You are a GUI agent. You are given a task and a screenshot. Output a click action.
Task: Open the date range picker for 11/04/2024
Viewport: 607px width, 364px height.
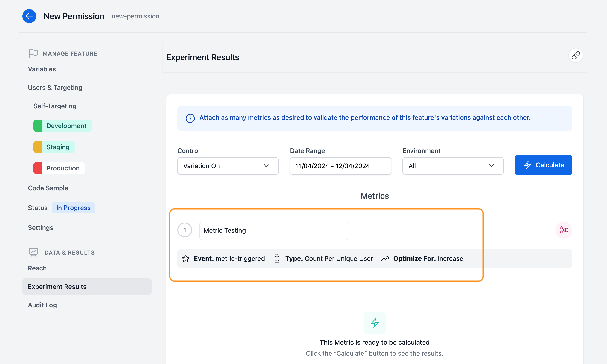pyautogui.click(x=340, y=166)
